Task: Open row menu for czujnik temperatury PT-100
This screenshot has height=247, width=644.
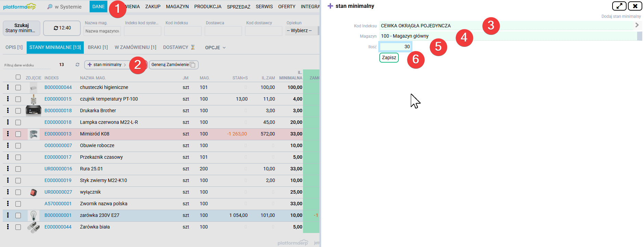Action: click(x=8, y=99)
